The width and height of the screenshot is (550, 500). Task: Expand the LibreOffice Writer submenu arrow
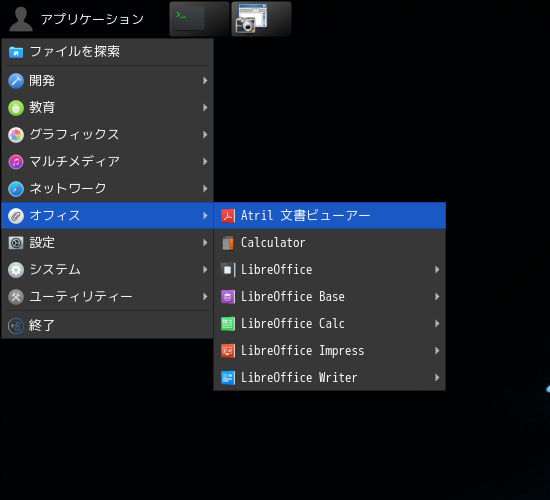[437, 378]
